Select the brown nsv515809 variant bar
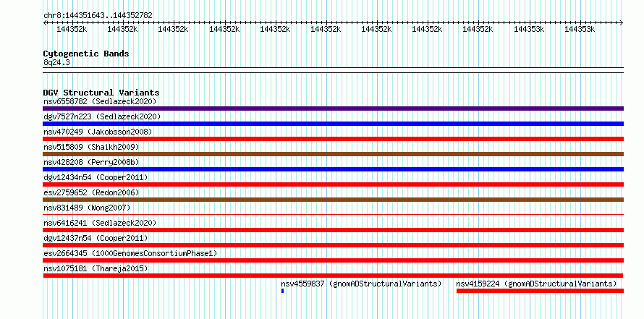This screenshot has height=319, width=644. (333, 154)
